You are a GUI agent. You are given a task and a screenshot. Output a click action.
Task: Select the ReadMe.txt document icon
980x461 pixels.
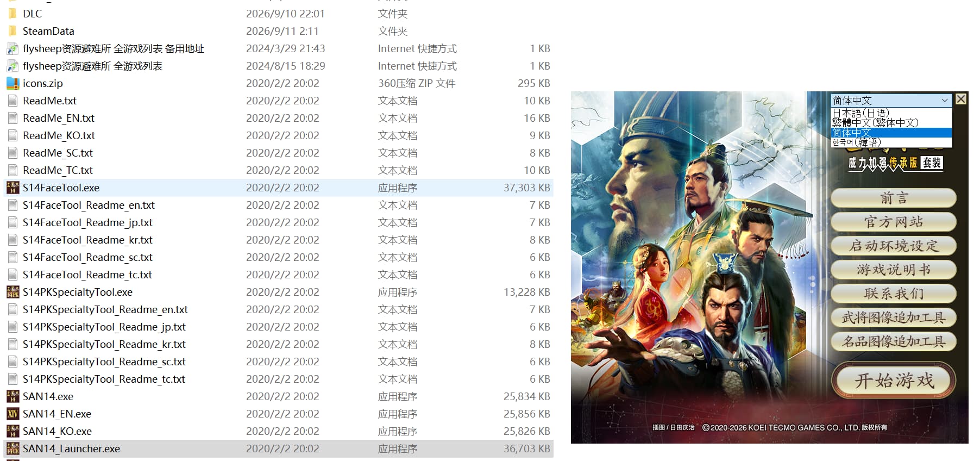pyautogui.click(x=12, y=101)
